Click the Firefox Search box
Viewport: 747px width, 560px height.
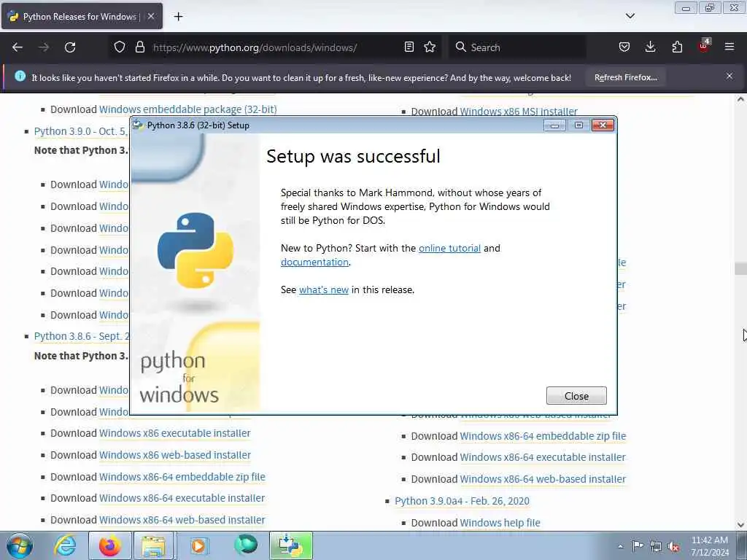517,47
